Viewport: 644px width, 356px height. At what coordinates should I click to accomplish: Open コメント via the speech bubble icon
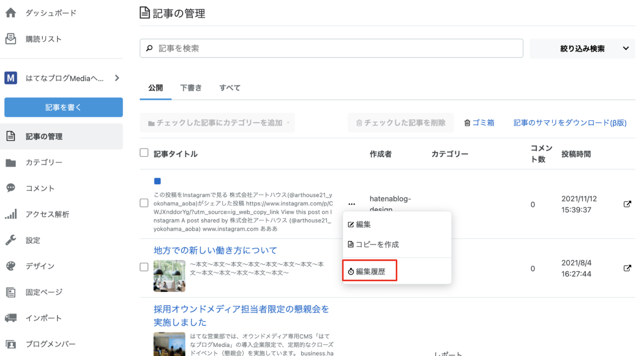11,188
